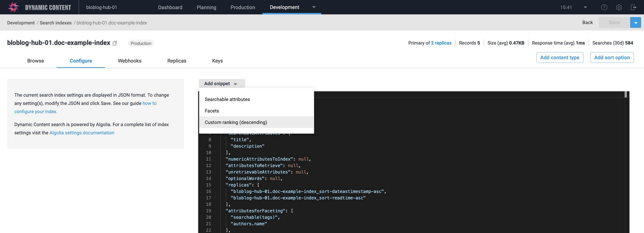Click Development in the breadcrumb
Viewport: 644px width, 233px height.
(x=21, y=23)
